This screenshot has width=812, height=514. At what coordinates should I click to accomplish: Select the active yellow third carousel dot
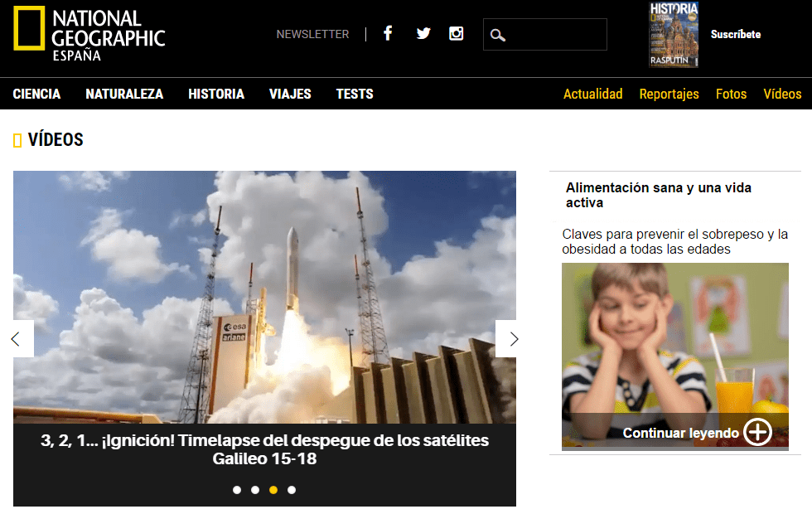[x=273, y=490]
